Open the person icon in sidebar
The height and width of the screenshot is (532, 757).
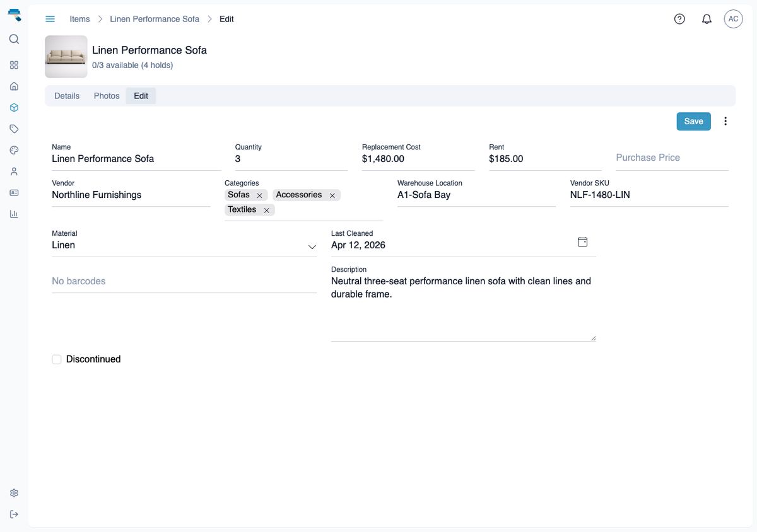[x=14, y=171]
